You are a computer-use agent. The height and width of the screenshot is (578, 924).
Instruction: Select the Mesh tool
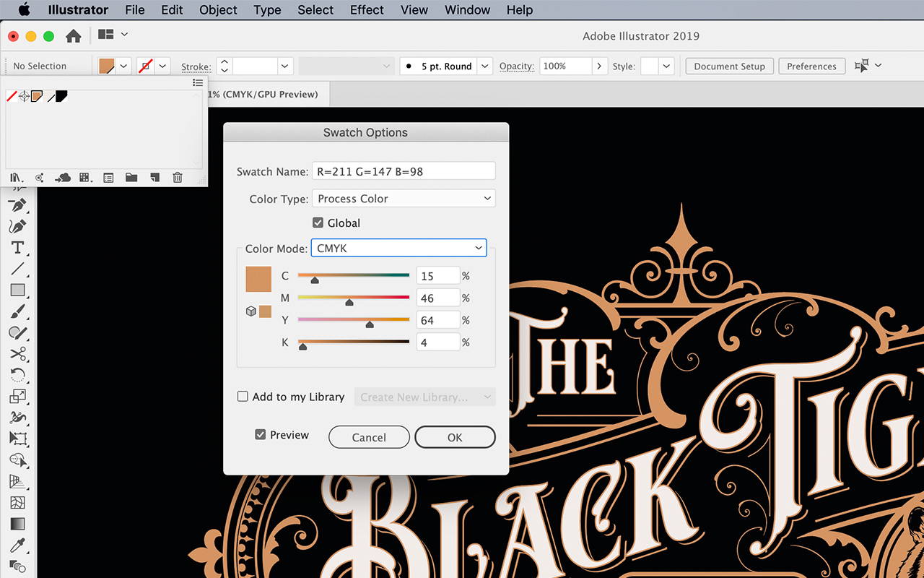[x=18, y=502]
